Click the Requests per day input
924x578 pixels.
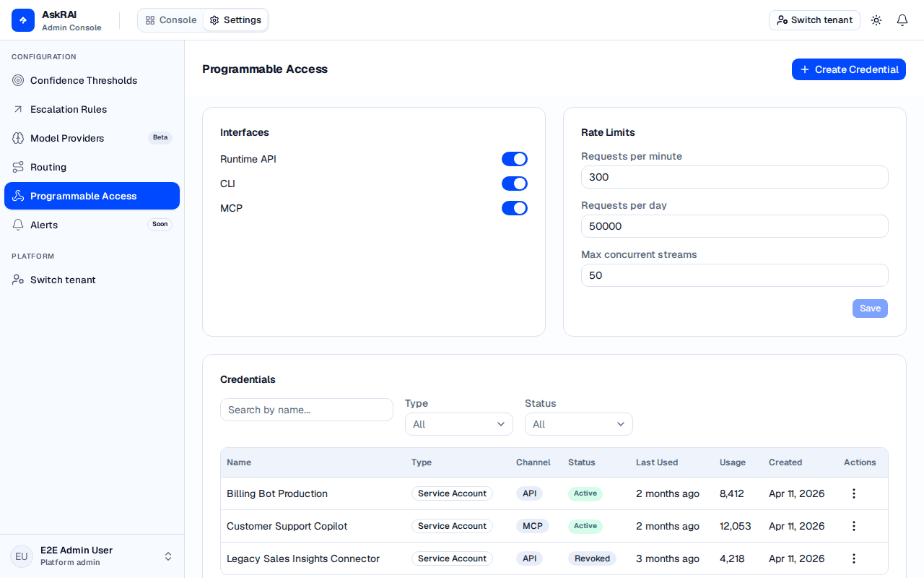tap(735, 226)
